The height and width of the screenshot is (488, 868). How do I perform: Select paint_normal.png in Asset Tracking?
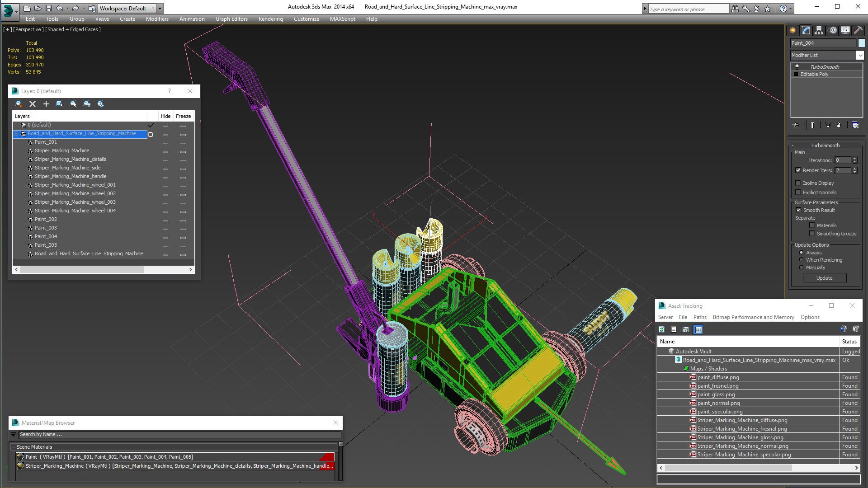click(x=718, y=403)
